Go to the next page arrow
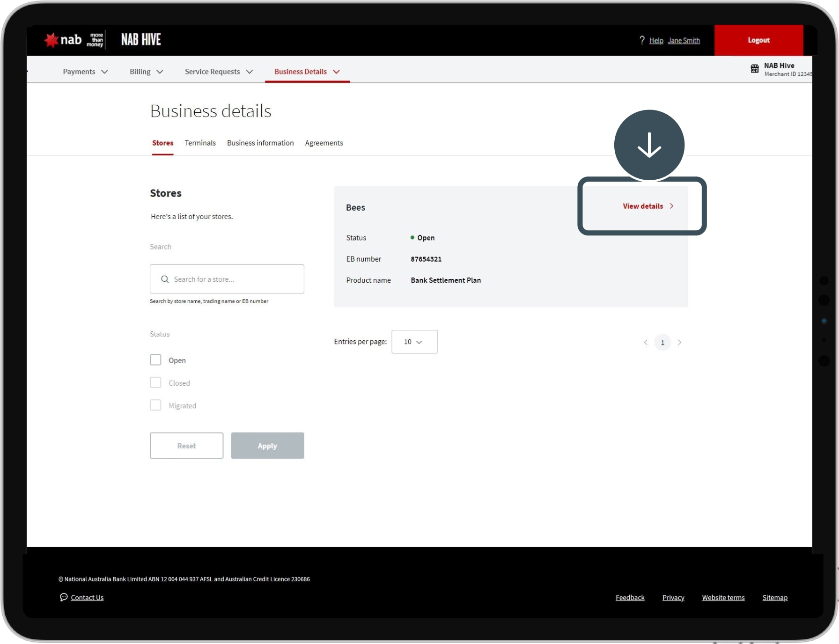This screenshot has width=839, height=644. [679, 343]
